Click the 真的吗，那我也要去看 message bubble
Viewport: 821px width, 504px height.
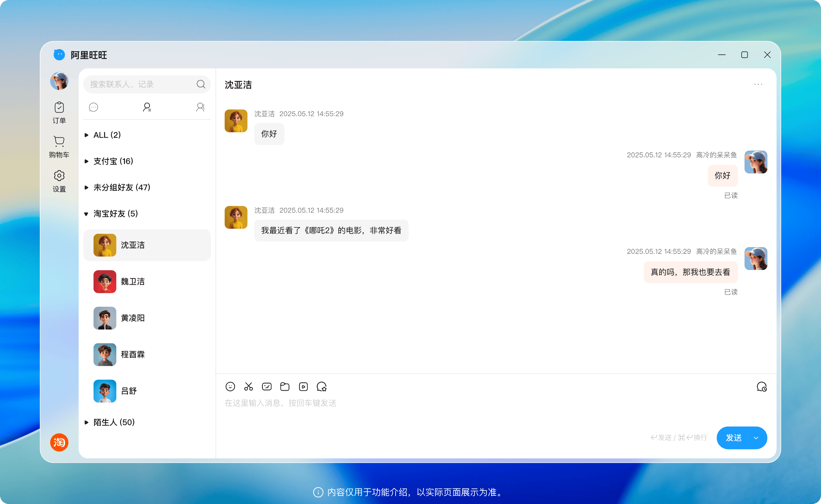coord(690,272)
